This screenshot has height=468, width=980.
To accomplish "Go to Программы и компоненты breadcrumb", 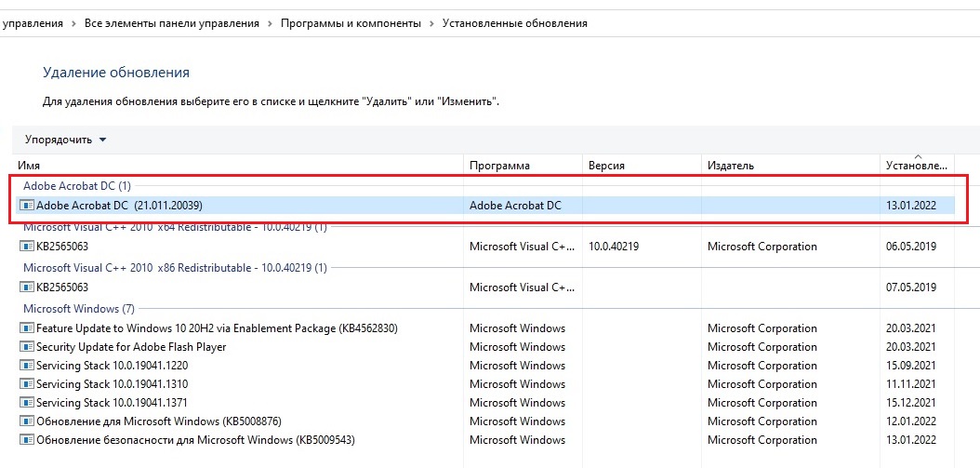I will pos(351,24).
